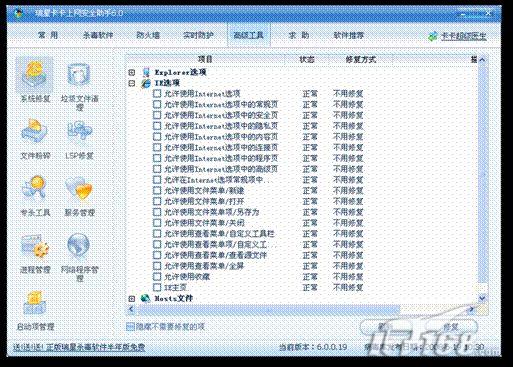The image size is (513, 367).
Task: Click the Explorer选项 computer icon
Action: 146,72
